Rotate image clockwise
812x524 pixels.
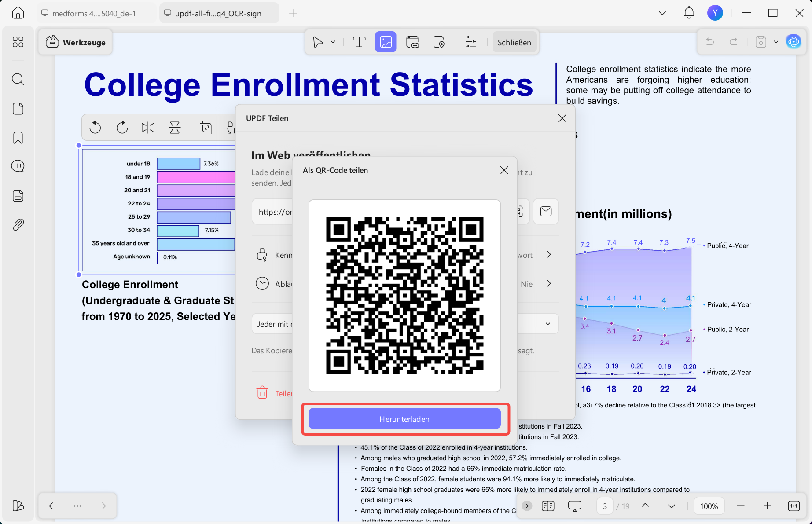tap(122, 128)
